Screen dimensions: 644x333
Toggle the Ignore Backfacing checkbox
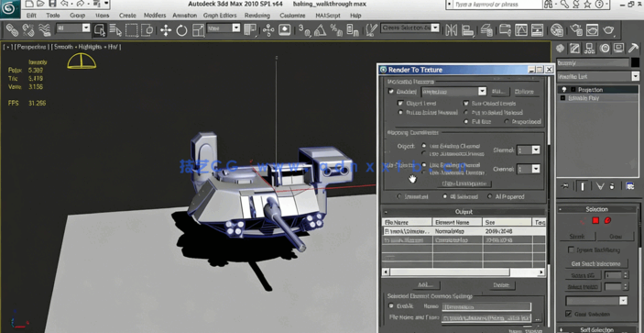point(571,250)
